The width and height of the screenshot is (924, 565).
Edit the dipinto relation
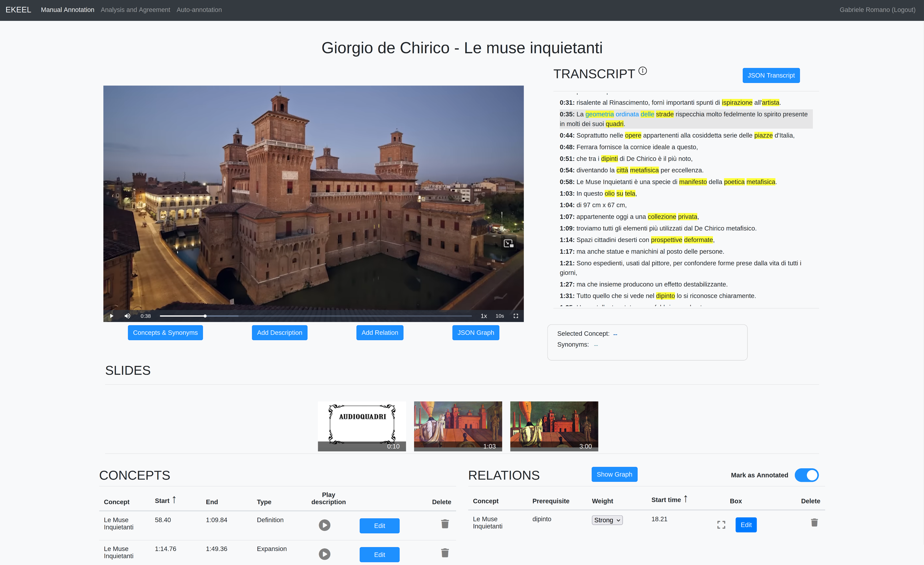coord(746,525)
